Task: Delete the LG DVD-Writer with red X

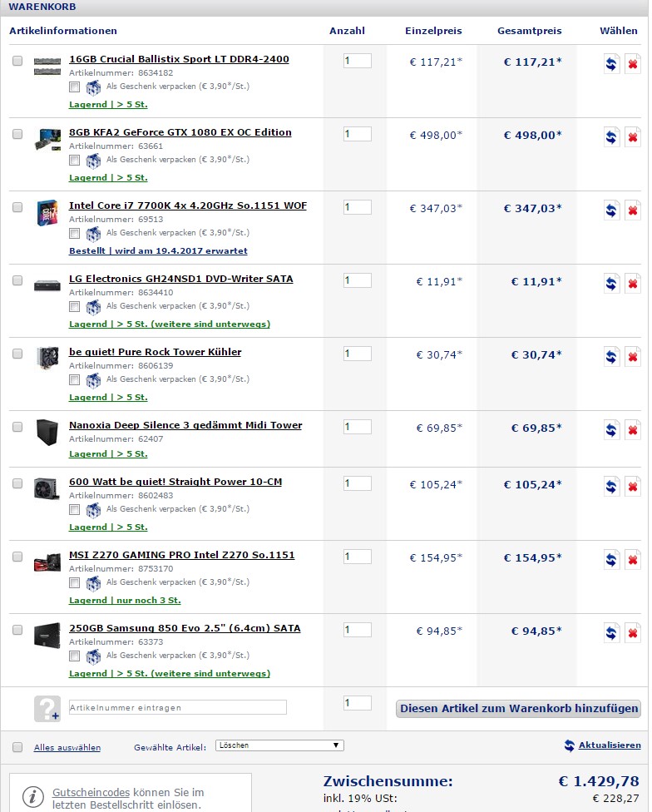Action: [633, 285]
